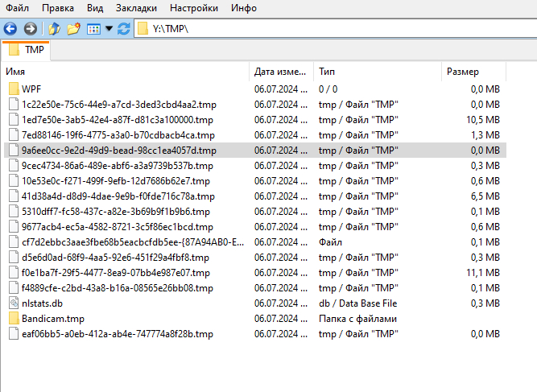Click file icon of 1ed7e50e-3ab5 tmp file
The image size is (537, 392).
(x=14, y=120)
